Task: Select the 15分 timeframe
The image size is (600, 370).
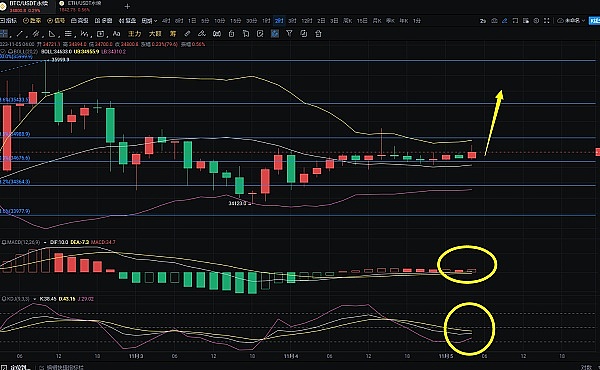Action: click(x=236, y=21)
